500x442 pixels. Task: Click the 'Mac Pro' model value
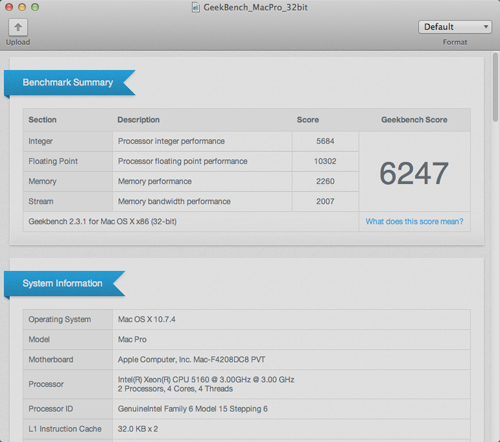click(x=132, y=339)
